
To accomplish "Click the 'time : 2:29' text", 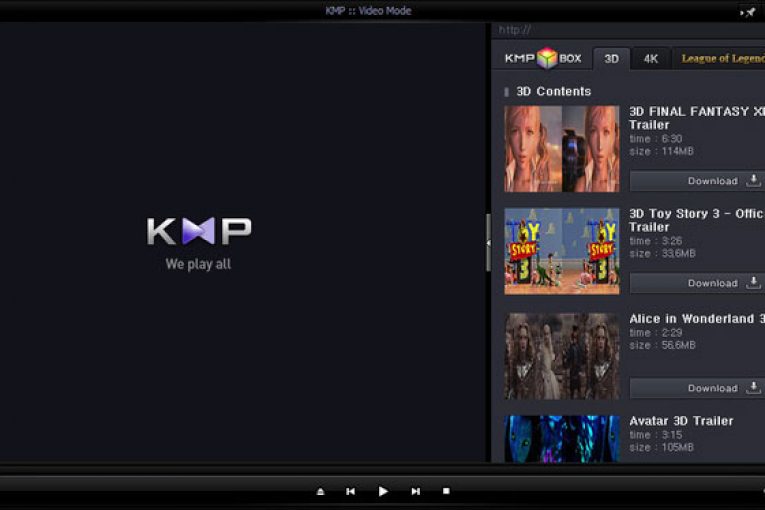I will (656, 333).
